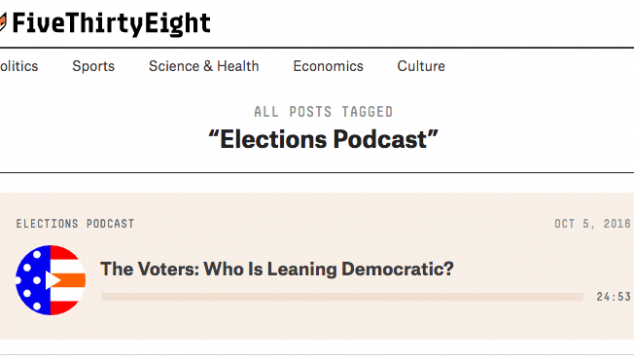
Task: Open the Economics section
Action: pyautogui.click(x=328, y=66)
